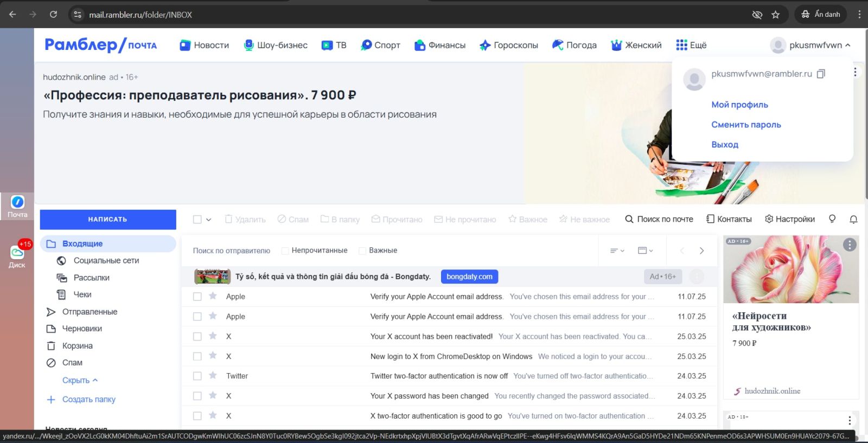This screenshot has height=443, width=868.
Task: Collapse folders with Скрыть
Action: (80, 380)
